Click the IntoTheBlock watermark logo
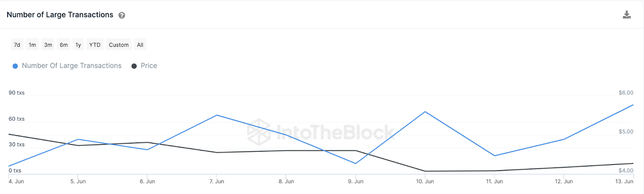The width and height of the screenshot is (644, 194). click(x=259, y=132)
